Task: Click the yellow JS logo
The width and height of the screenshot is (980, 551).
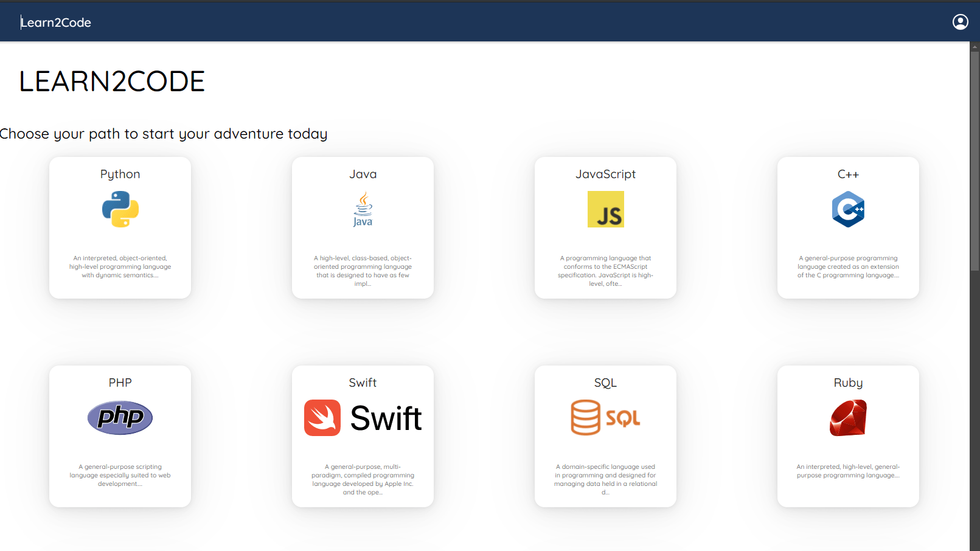Action: pos(606,209)
